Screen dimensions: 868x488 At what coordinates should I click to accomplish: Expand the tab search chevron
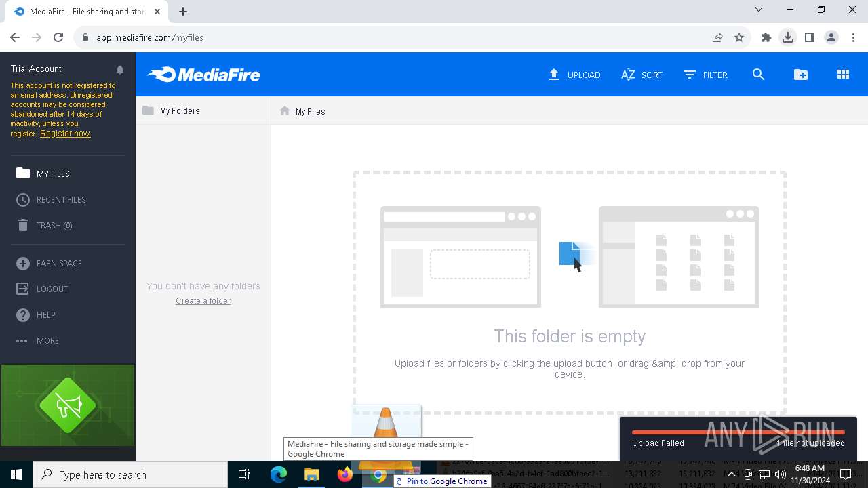[759, 10]
